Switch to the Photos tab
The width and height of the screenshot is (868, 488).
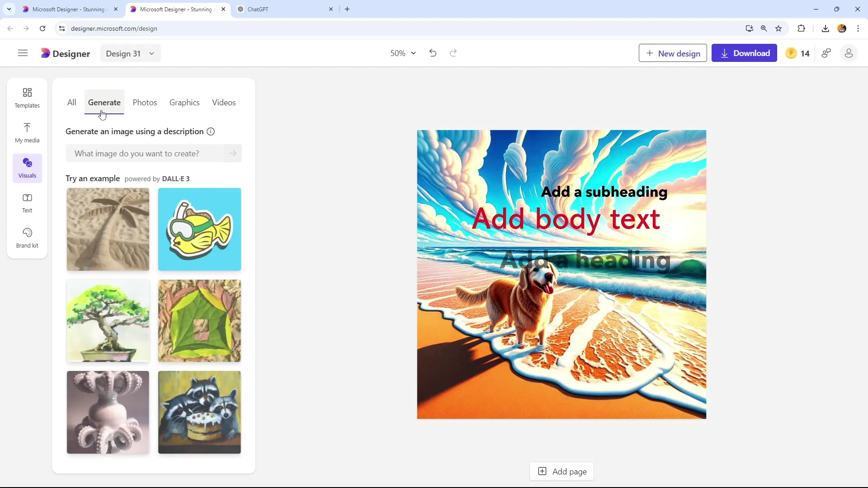(146, 103)
